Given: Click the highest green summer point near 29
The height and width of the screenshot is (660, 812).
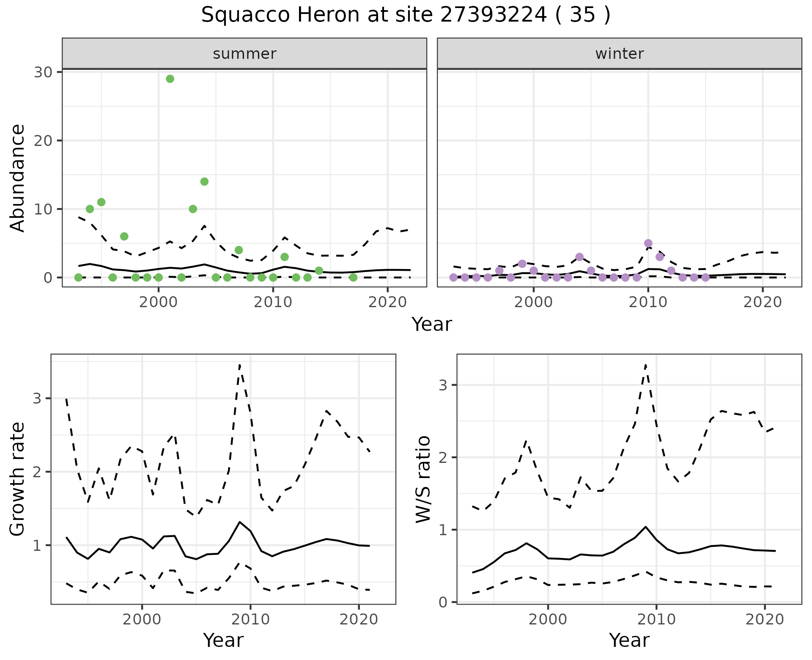Looking at the screenshot, I should tap(170, 79).
